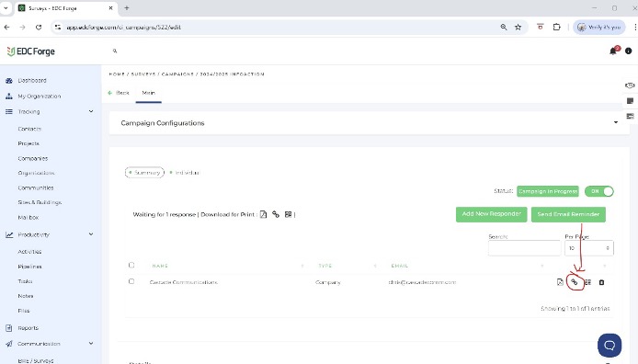Open the browser extensions puzzle icon

point(556,28)
